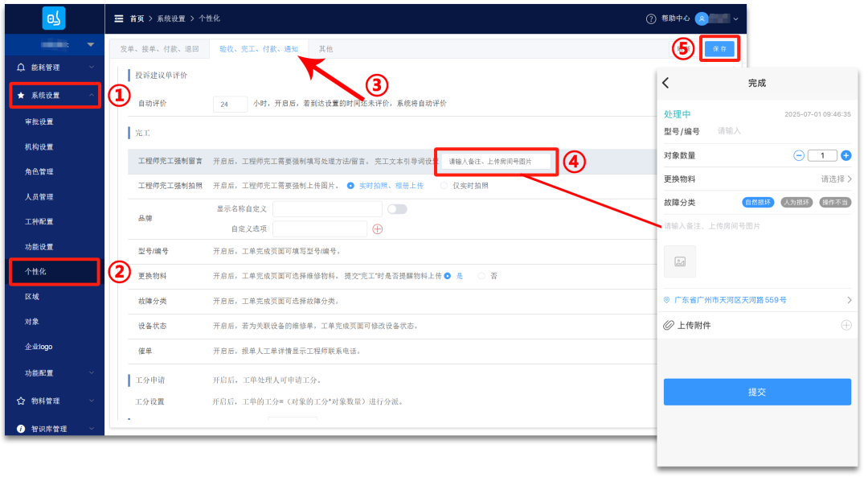Click the 工程师完工强制留言 row label

point(170,161)
